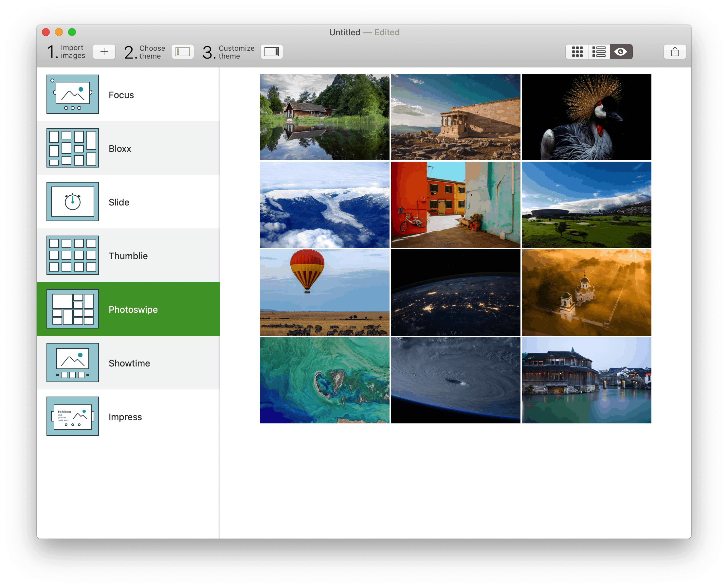Screen dimensions: 728x587
Task: Open the hot air balloon photo
Action: click(324, 292)
